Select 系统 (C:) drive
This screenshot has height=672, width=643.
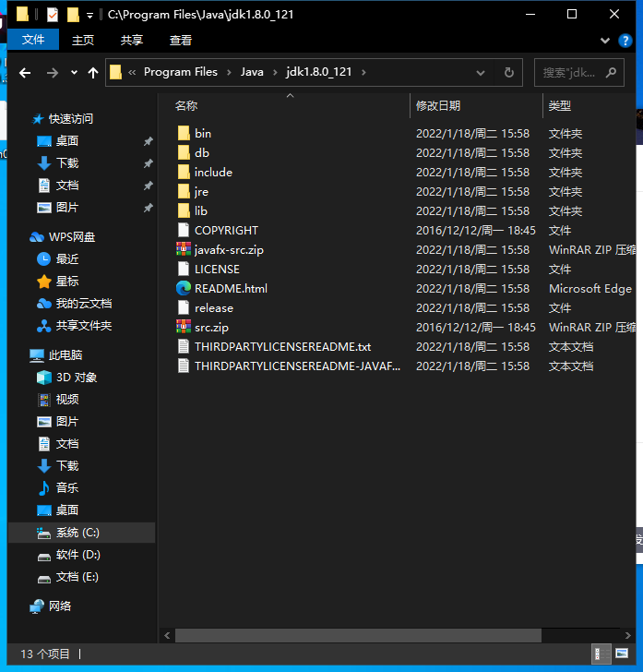pyautogui.click(x=81, y=533)
